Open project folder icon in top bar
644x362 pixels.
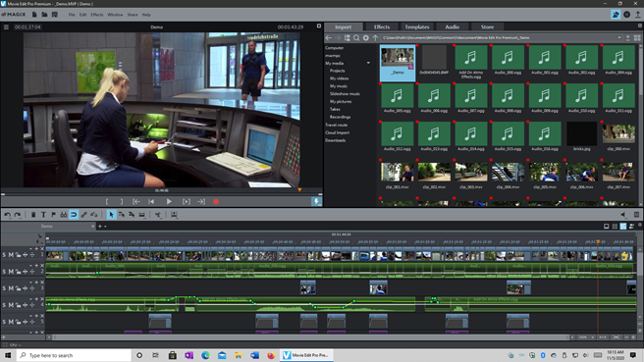click(x=44, y=15)
